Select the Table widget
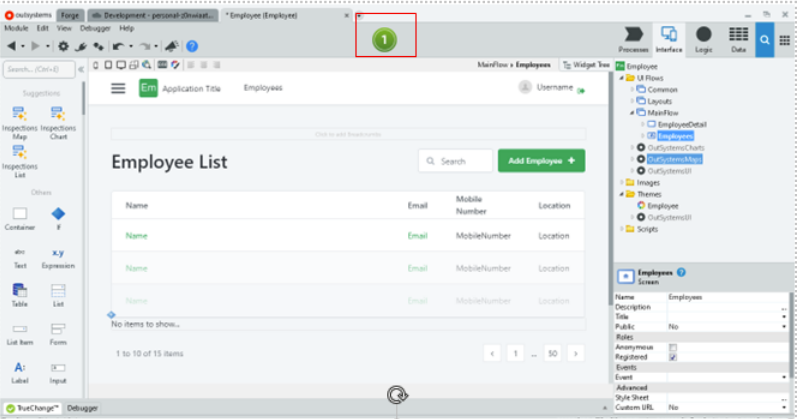The width and height of the screenshot is (797, 419). (19, 295)
